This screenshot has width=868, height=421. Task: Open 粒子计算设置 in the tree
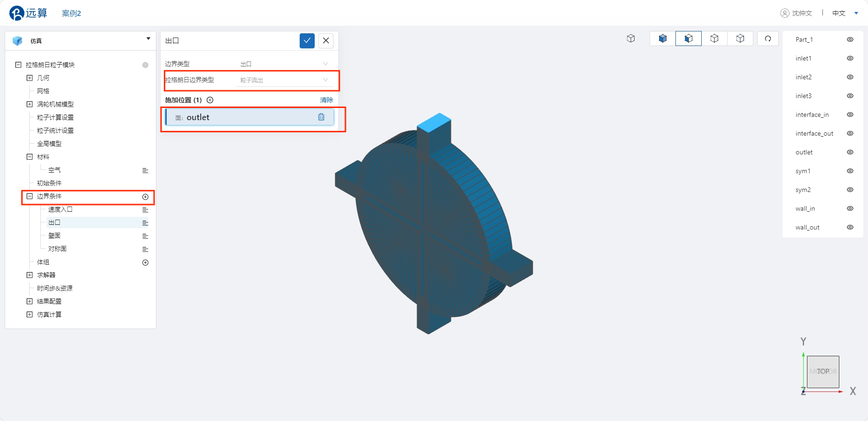55,117
